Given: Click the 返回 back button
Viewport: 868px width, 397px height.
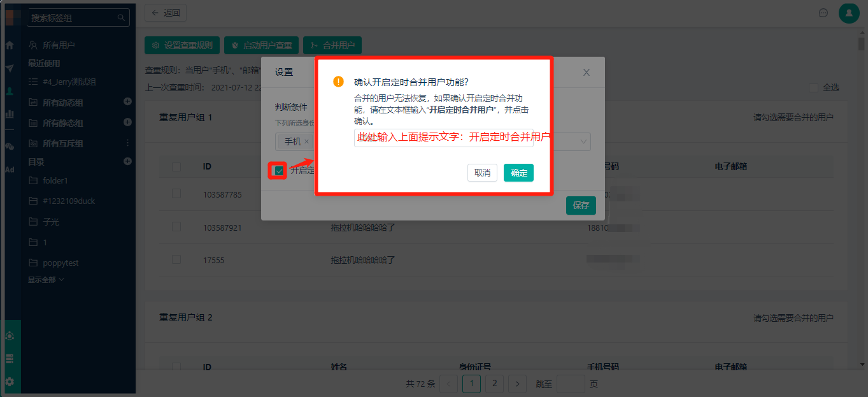Looking at the screenshot, I should pyautogui.click(x=166, y=13).
